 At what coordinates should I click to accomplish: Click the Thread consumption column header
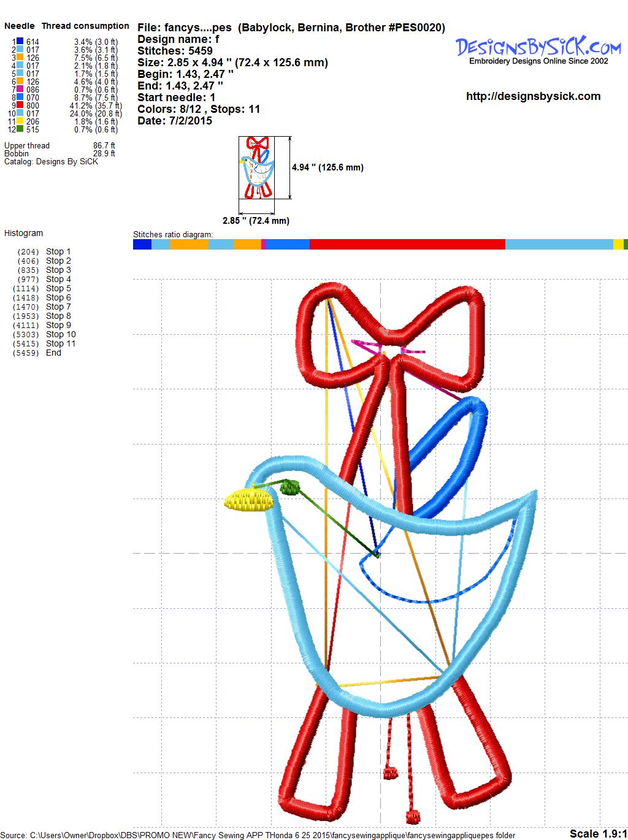pyautogui.click(x=85, y=26)
